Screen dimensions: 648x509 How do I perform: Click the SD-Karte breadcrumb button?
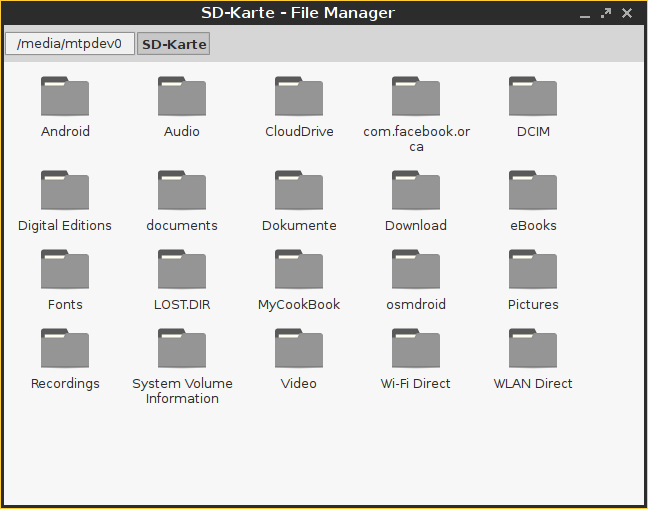pos(174,44)
